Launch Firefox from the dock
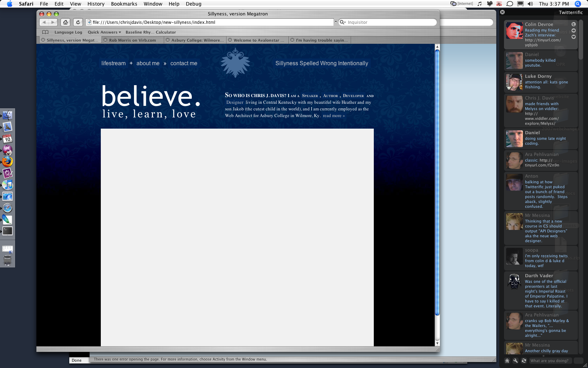This screenshot has height=368, width=588. tap(7, 162)
